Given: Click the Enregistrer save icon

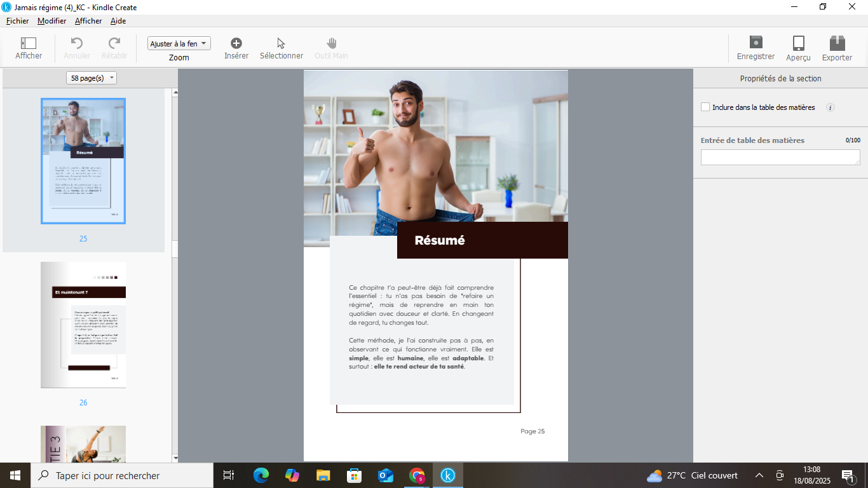Looking at the screenshot, I should coord(756,43).
